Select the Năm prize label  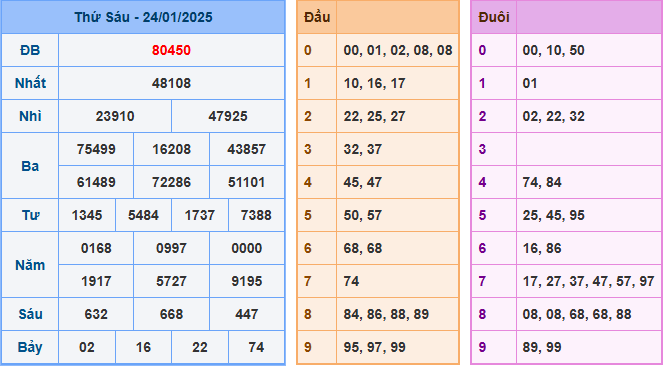[x=30, y=265]
